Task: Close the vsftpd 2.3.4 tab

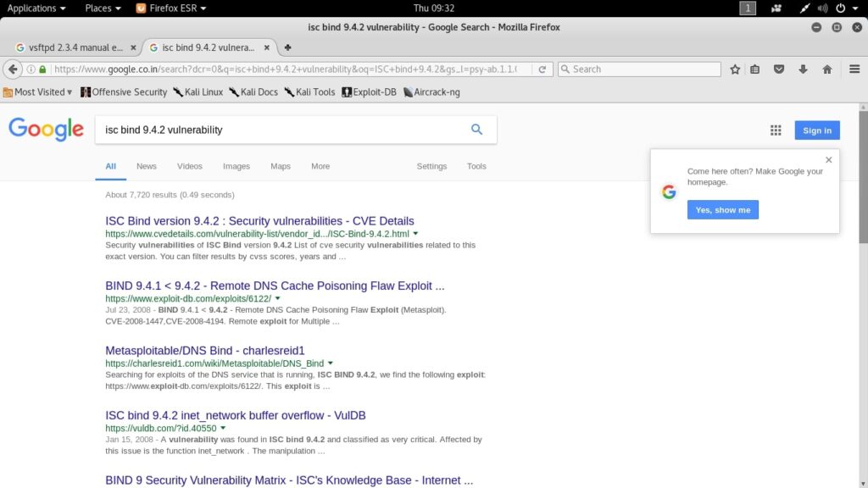Action: click(133, 47)
